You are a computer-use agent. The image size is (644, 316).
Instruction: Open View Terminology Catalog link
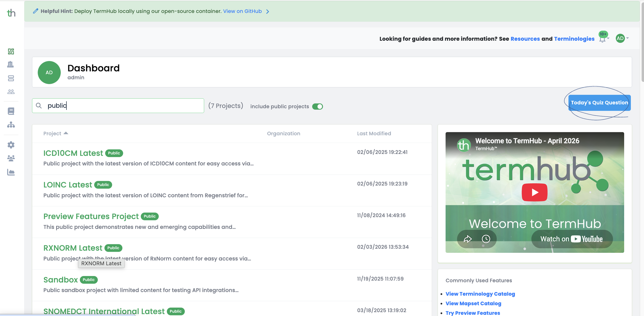pyautogui.click(x=480, y=294)
